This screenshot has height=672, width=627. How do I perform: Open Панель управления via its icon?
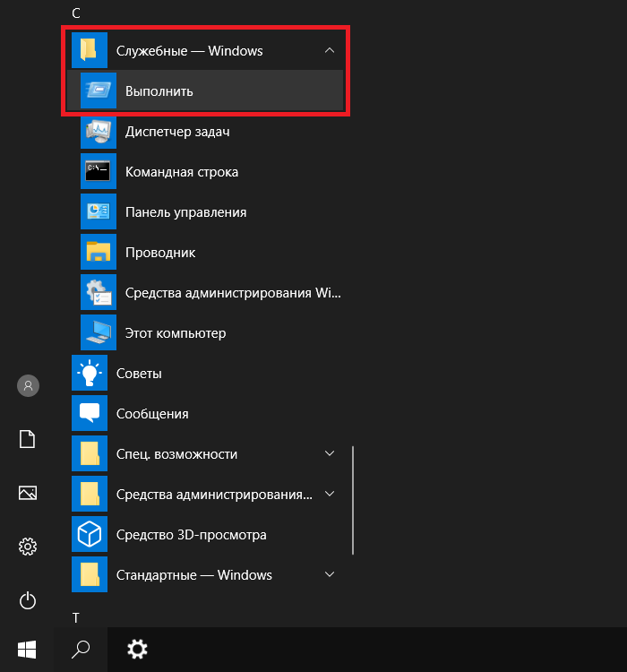tap(99, 211)
